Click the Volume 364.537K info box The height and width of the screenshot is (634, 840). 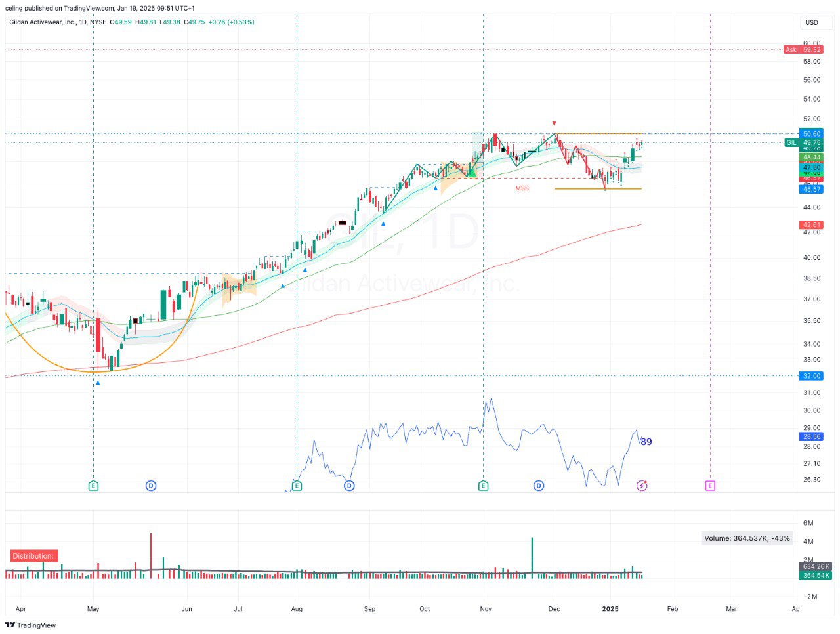(747, 538)
